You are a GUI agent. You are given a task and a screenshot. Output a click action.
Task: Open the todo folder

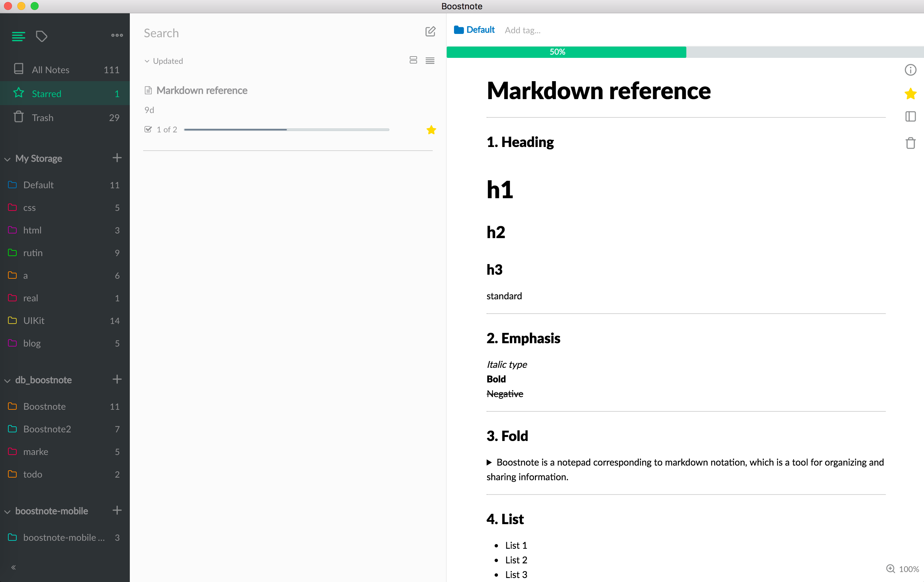pyautogui.click(x=65, y=474)
